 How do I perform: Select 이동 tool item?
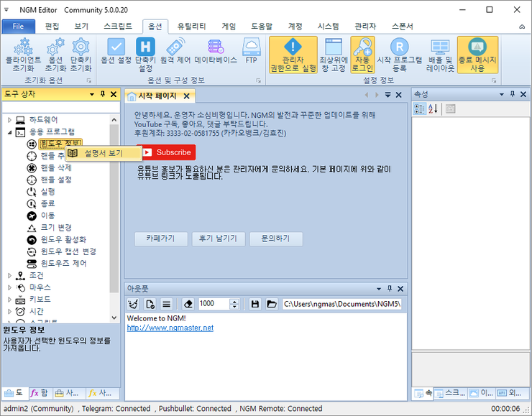pyautogui.click(x=48, y=216)
